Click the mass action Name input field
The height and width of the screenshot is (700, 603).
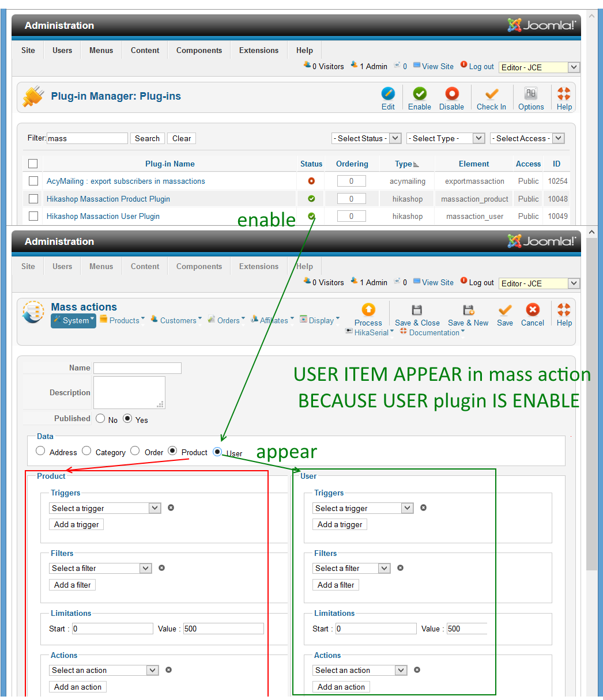point(137,368)
